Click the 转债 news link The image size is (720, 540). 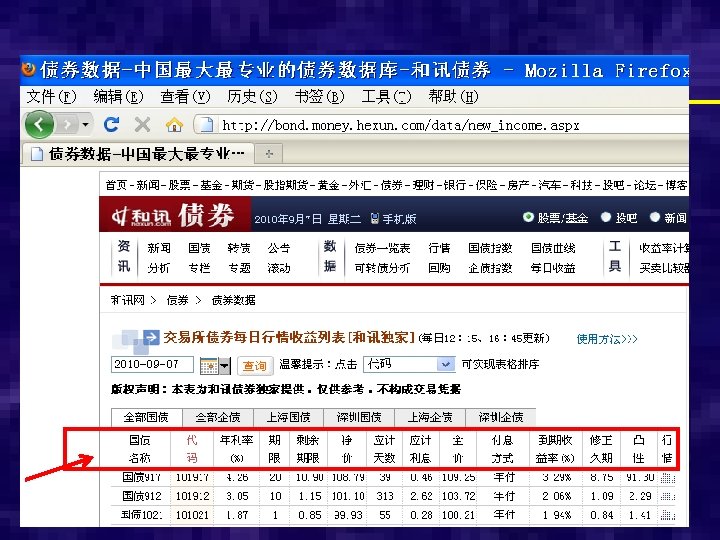pos(239,248)
